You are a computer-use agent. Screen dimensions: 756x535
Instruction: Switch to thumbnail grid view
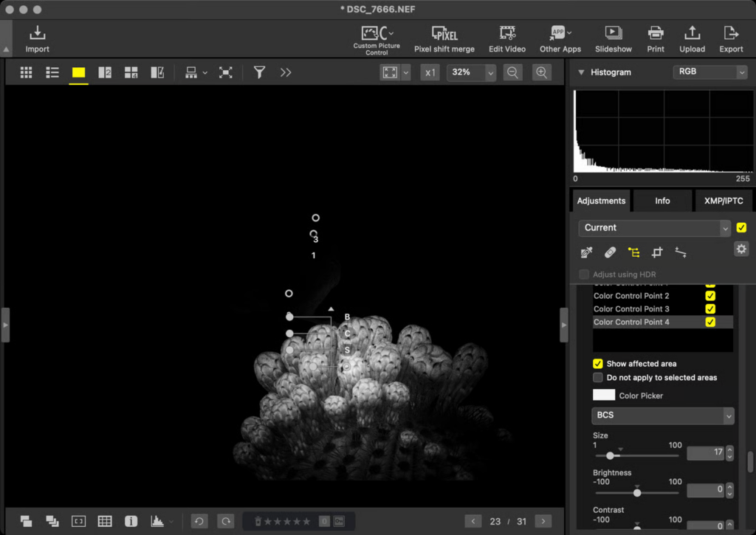(x=27, y=72)
